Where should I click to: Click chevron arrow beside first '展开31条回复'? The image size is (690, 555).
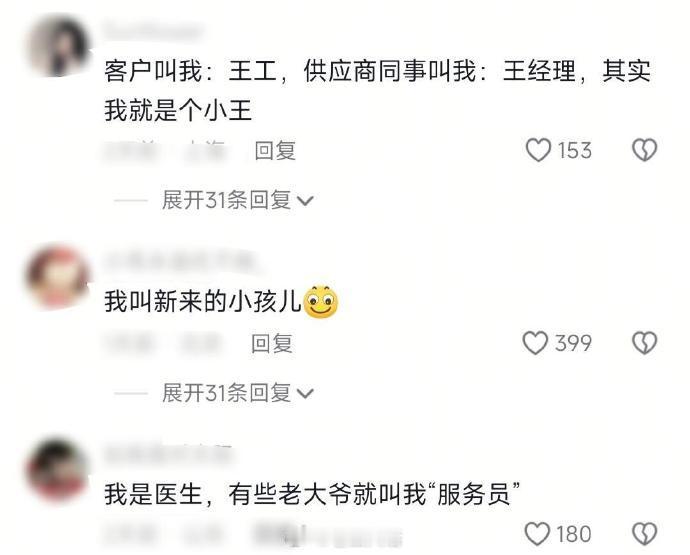[305, 201]
